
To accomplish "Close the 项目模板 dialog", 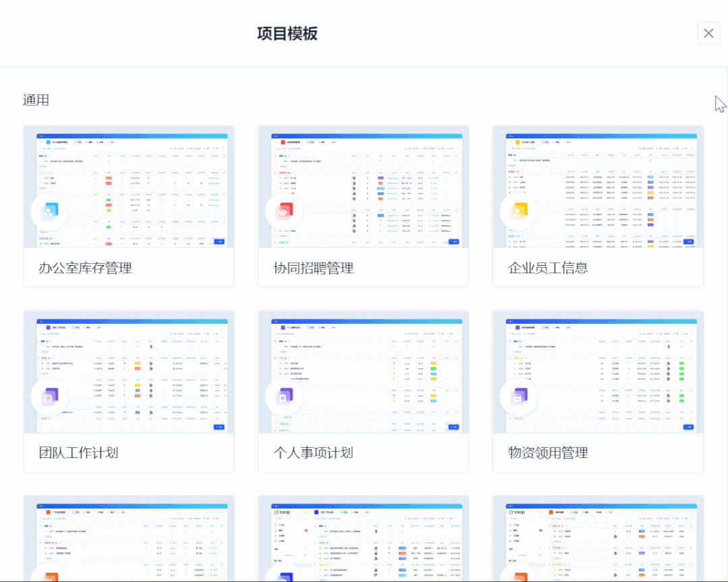I will (708, 32).
